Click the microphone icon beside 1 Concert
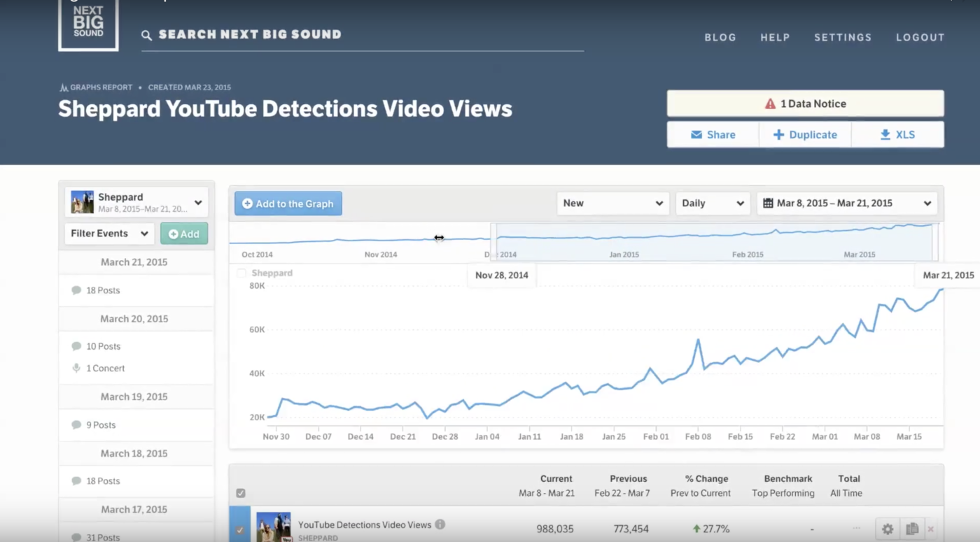This screenshot has height=542, width=980. [x=76, y=368]
